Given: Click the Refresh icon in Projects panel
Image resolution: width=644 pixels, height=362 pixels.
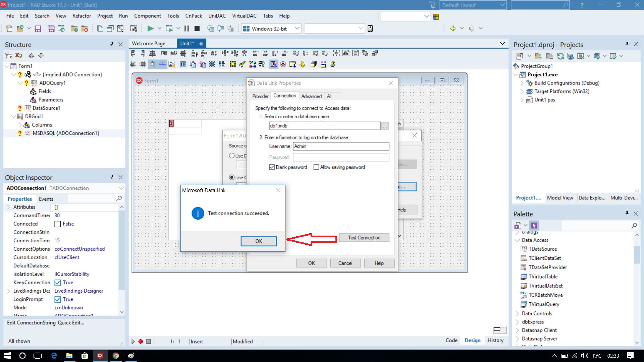Looking at the screenshot, I should [560, 56].
